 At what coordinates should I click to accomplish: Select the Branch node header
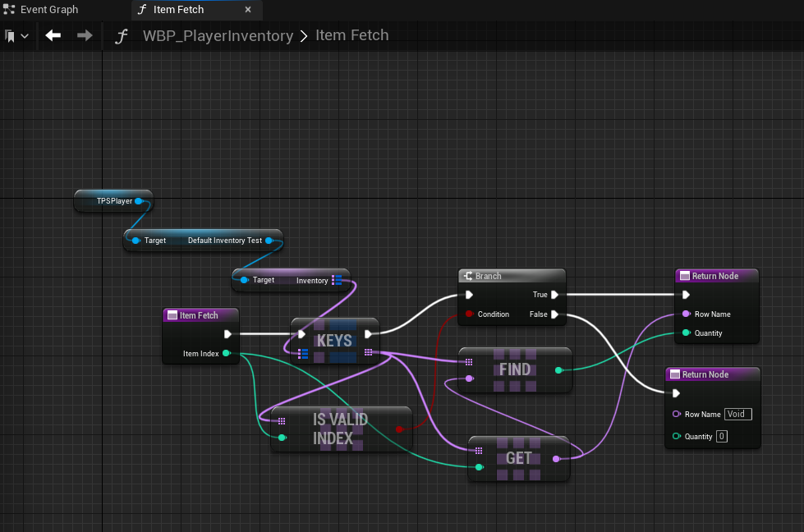(x=512, y=276)
